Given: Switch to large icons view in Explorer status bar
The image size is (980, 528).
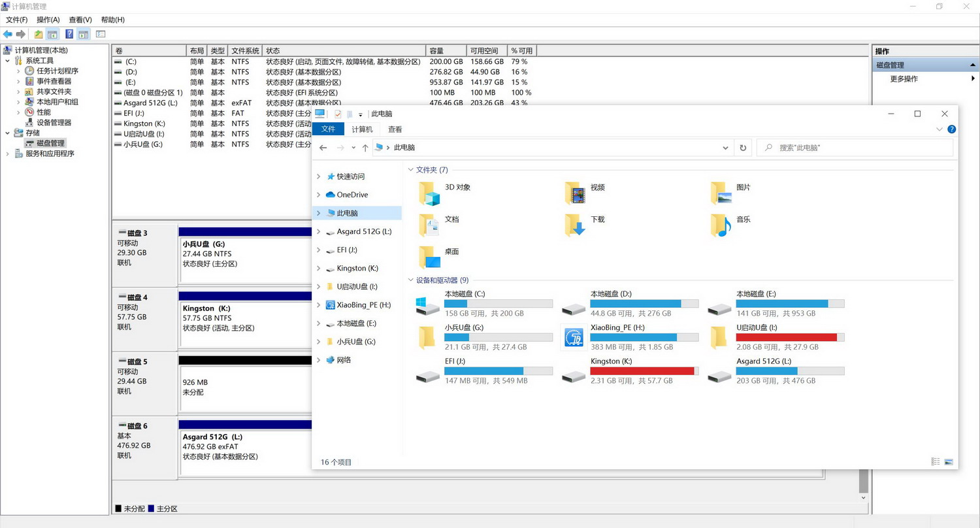Looking at the screenshot, I should coord(949,462).
